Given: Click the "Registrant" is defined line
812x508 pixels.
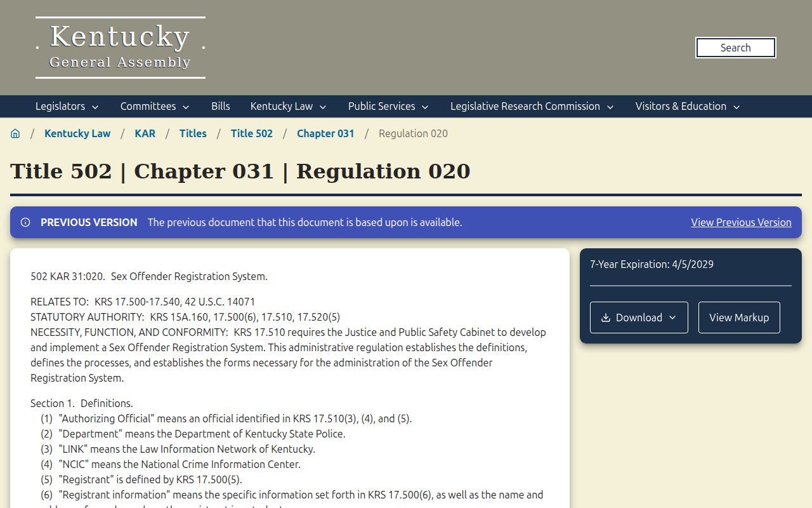Looking at the screenshot, I should point(141,479).
